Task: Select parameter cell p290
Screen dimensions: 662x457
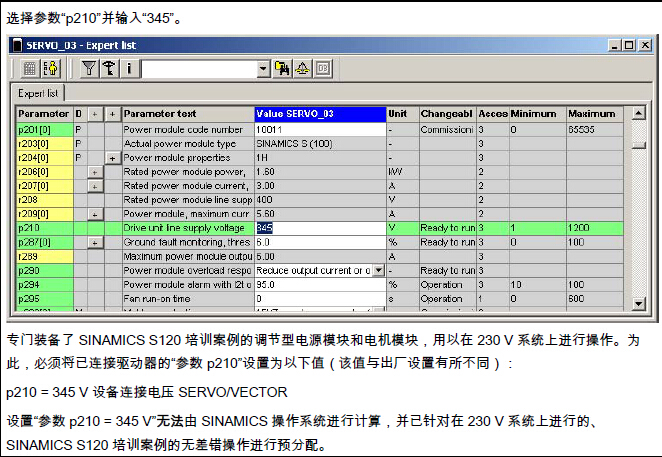Action: pos(45,270)
